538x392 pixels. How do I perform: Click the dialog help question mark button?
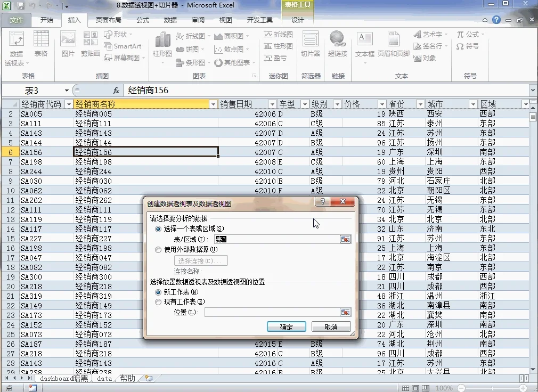pos(322,201)
